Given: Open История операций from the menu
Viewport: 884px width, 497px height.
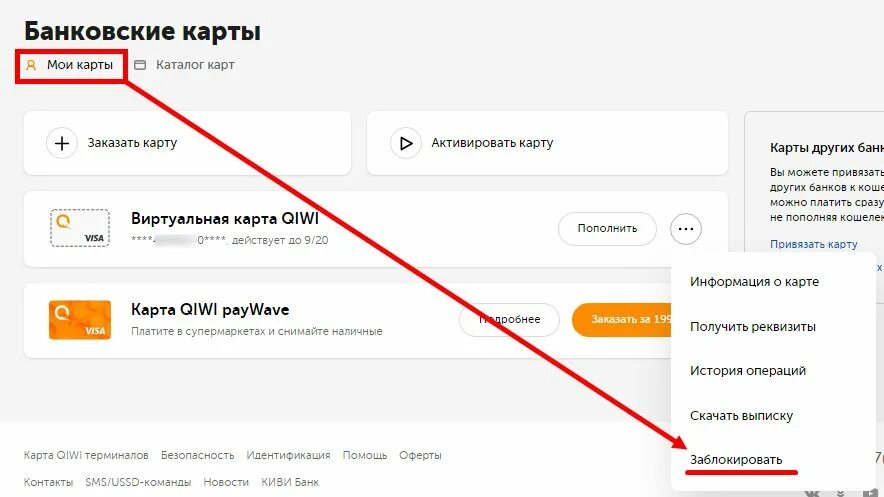Looking at the screenshot, I should pos(748,371).
